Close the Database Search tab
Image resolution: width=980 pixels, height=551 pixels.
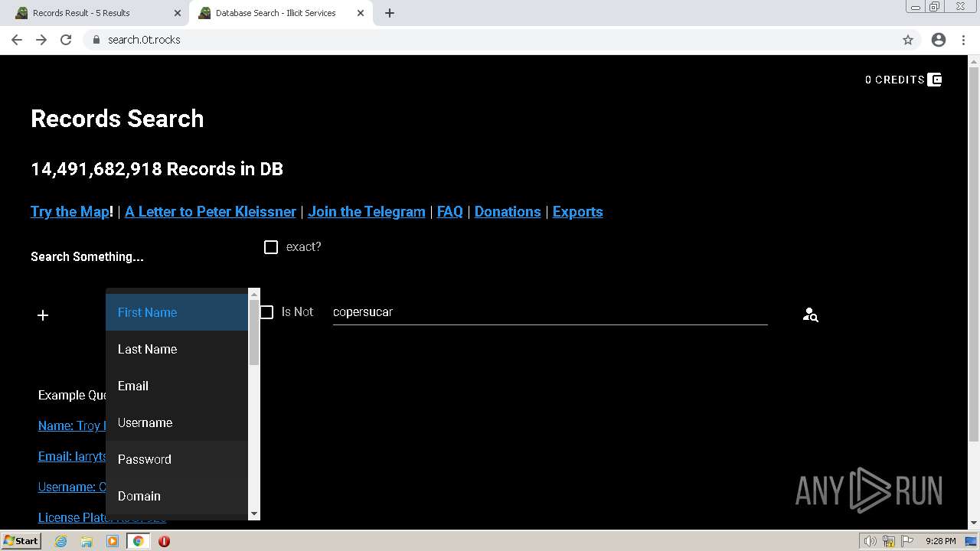click(x=361, y=13)
